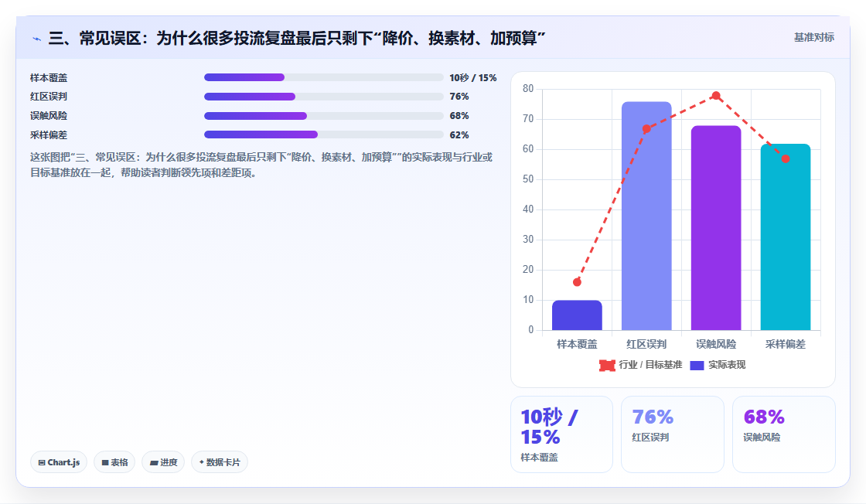
Task: Click the 76% value beside 红区误判 bar
Action: (459, 97)
